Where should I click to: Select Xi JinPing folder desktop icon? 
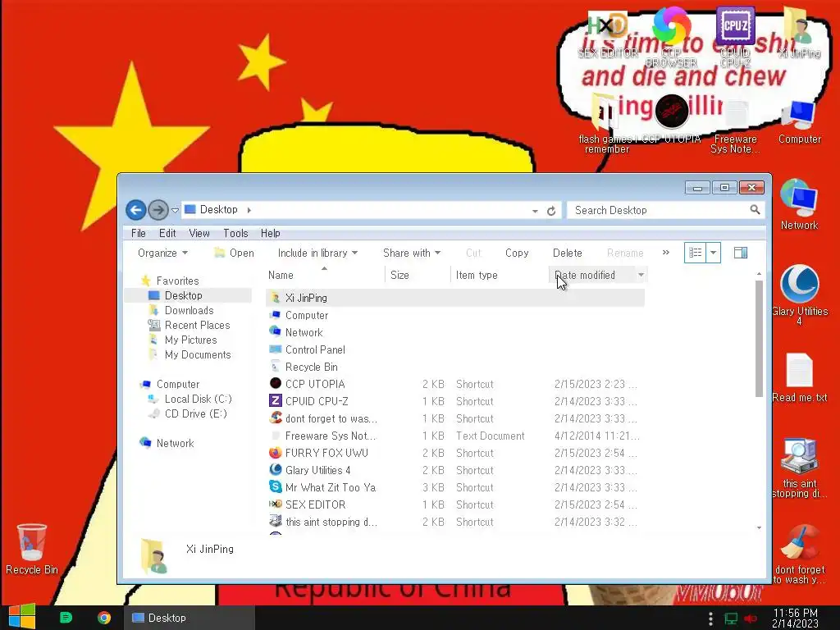[x=799, y=33]
